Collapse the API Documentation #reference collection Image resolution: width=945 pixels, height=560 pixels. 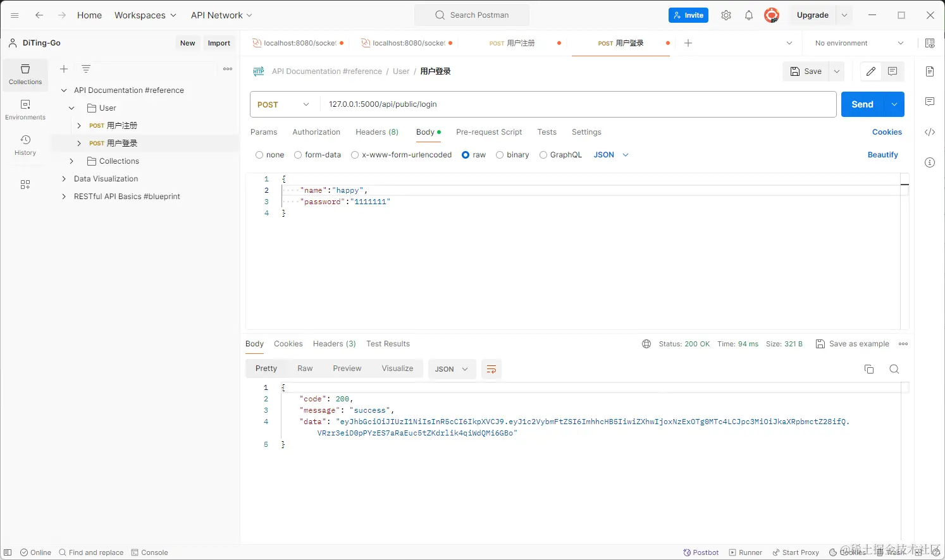point(64,90)
